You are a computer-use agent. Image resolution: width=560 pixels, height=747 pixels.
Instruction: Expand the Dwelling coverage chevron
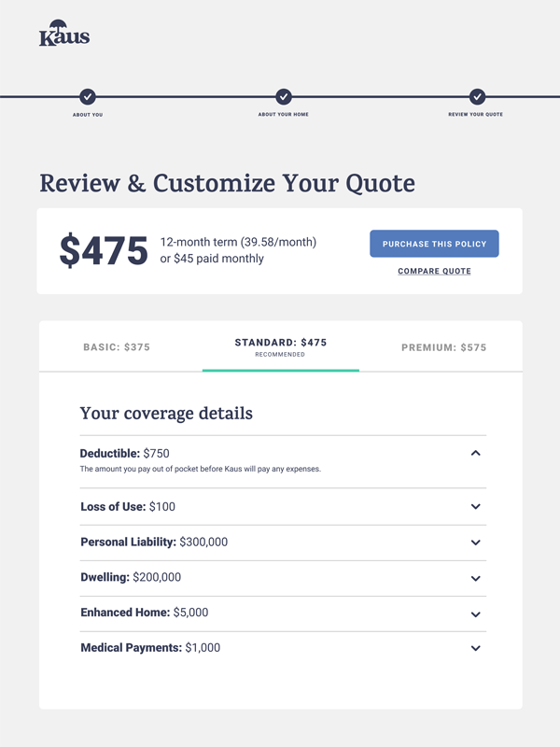pos(475,578)
